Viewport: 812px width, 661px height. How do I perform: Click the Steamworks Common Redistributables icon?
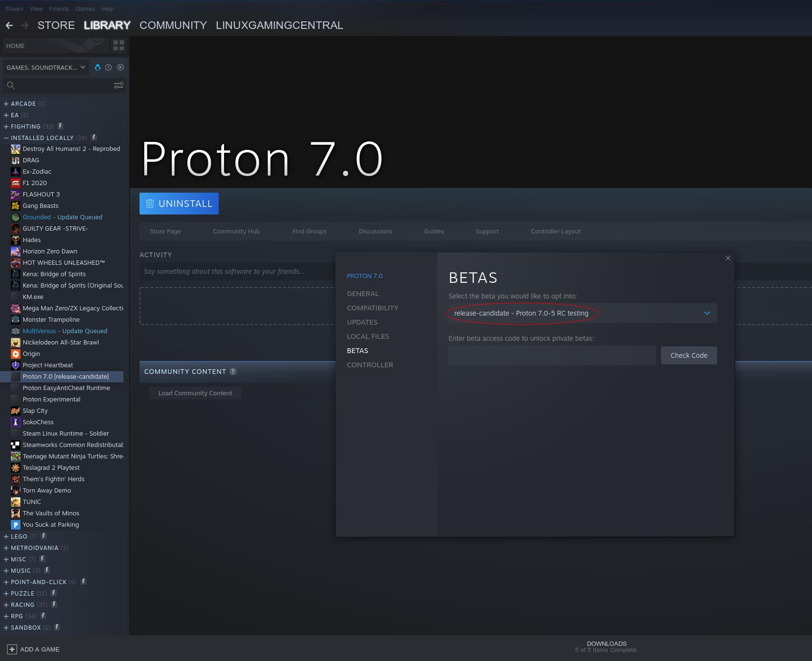pos(16,445)
